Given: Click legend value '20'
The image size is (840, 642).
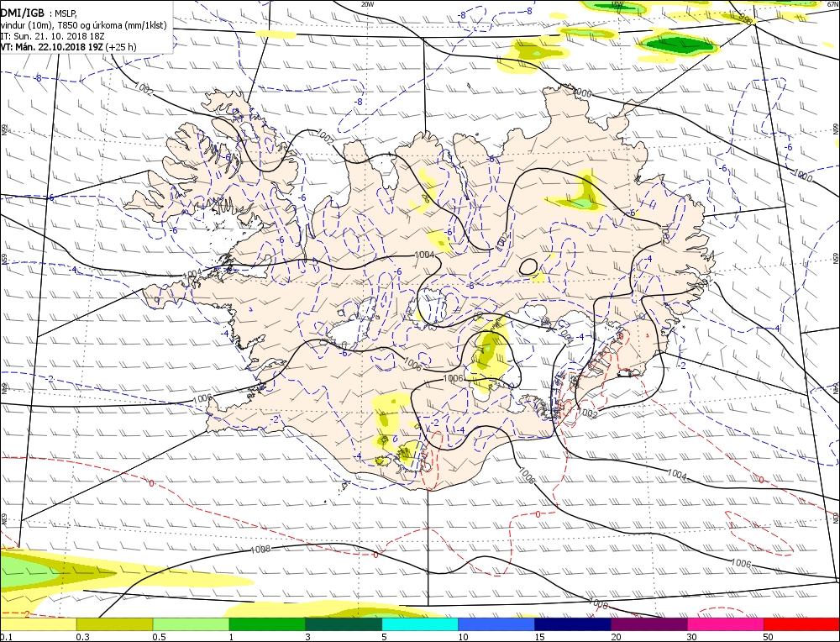Looking at the screenshot, I should click(616, 637).
